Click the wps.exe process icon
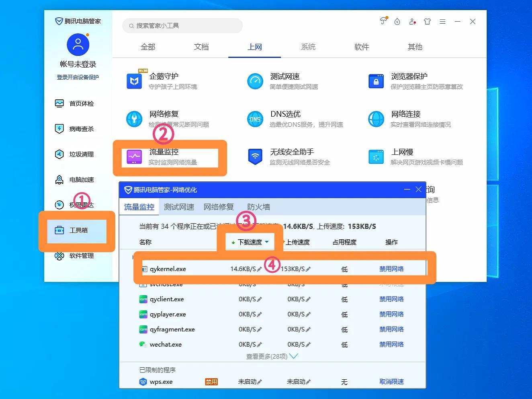532x399 pixels. tap(143, 382)
